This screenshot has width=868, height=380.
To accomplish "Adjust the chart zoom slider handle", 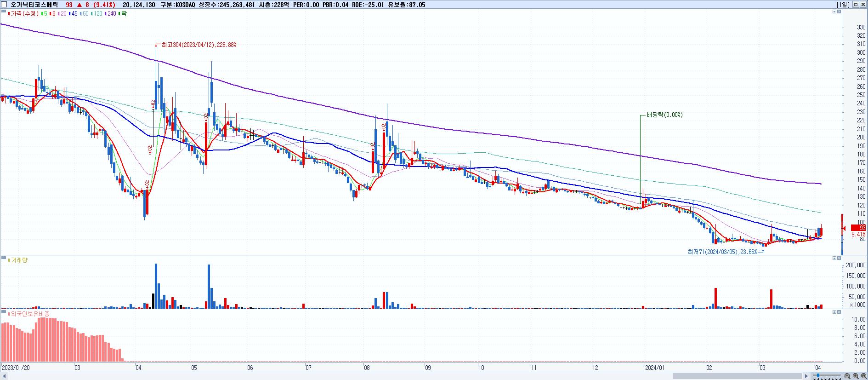I will [x=817, y=376].
